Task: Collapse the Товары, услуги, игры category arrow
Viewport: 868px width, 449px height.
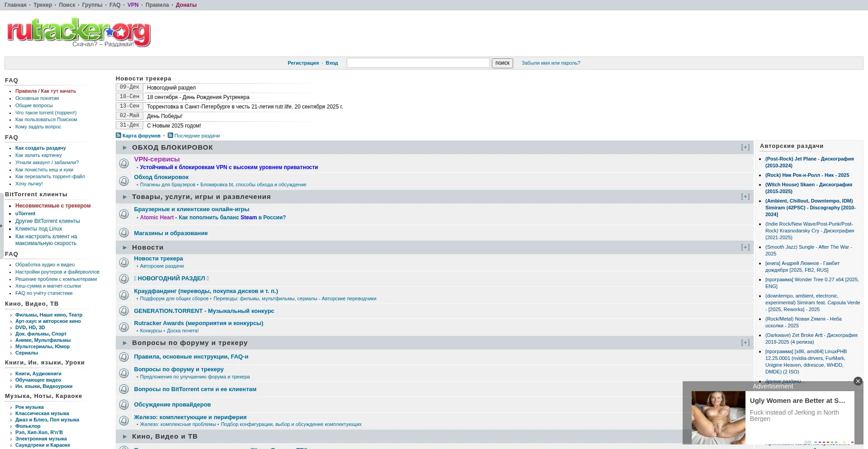Action: coord(125,197)
